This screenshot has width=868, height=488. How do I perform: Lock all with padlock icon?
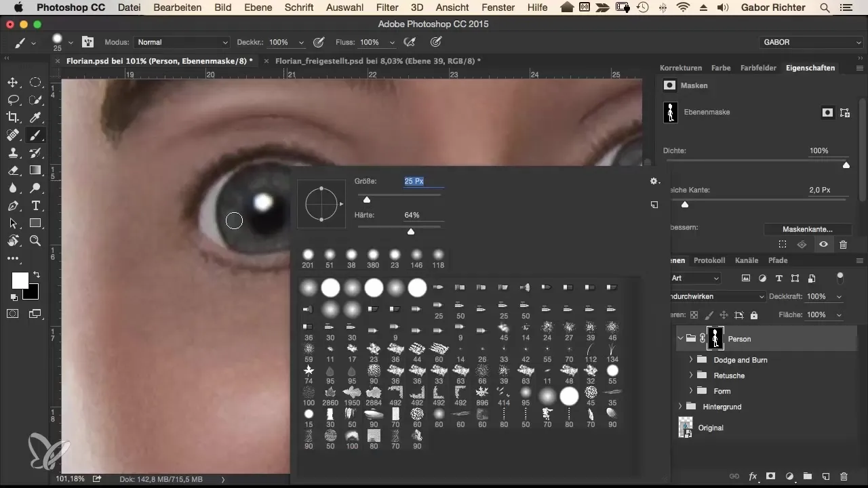753,315
